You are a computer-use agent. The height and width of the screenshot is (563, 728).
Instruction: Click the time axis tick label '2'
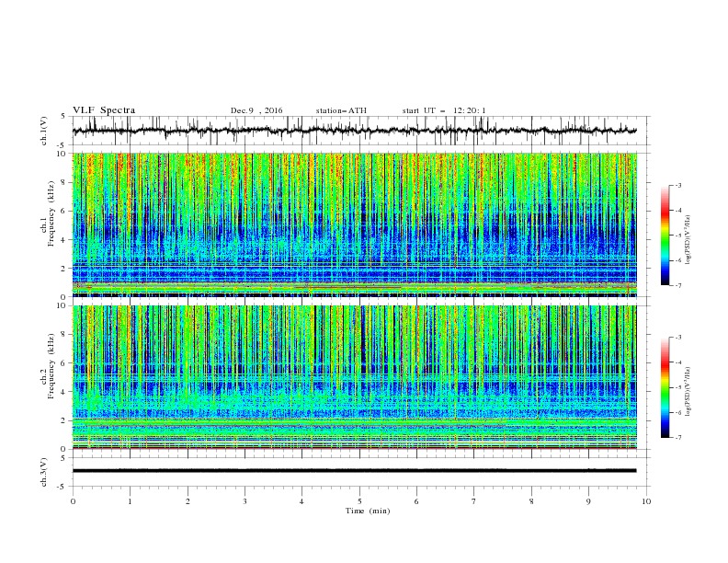click(188, 501)
